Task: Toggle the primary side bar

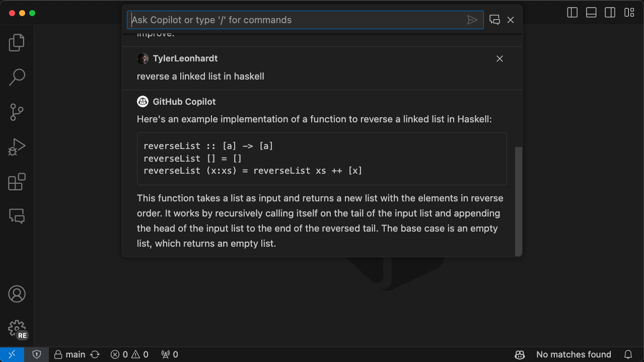Action: [572, 13]
